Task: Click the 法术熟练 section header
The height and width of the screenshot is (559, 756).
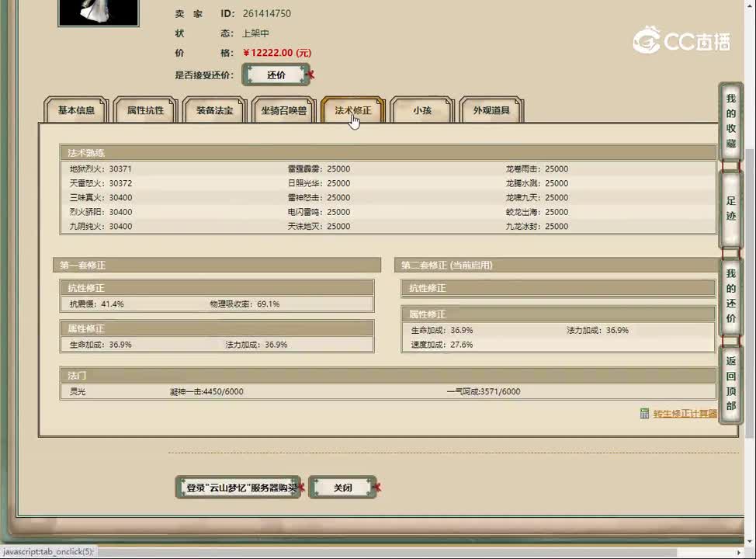Action: [388, 152]
